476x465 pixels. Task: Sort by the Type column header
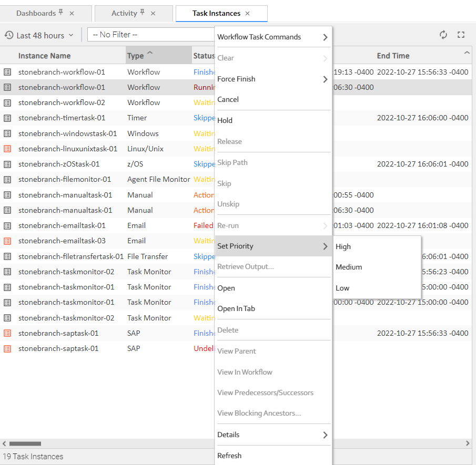[x=136, y=56]
